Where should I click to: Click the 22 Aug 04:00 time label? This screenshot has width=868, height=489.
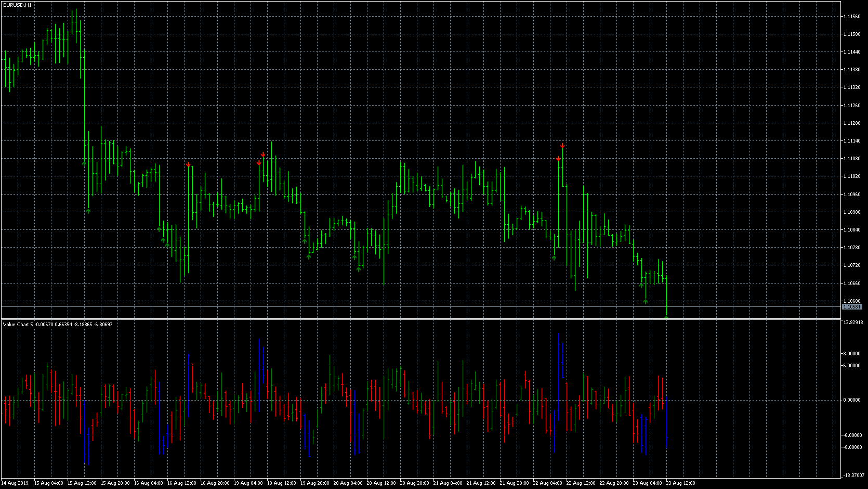click(548, 483)
